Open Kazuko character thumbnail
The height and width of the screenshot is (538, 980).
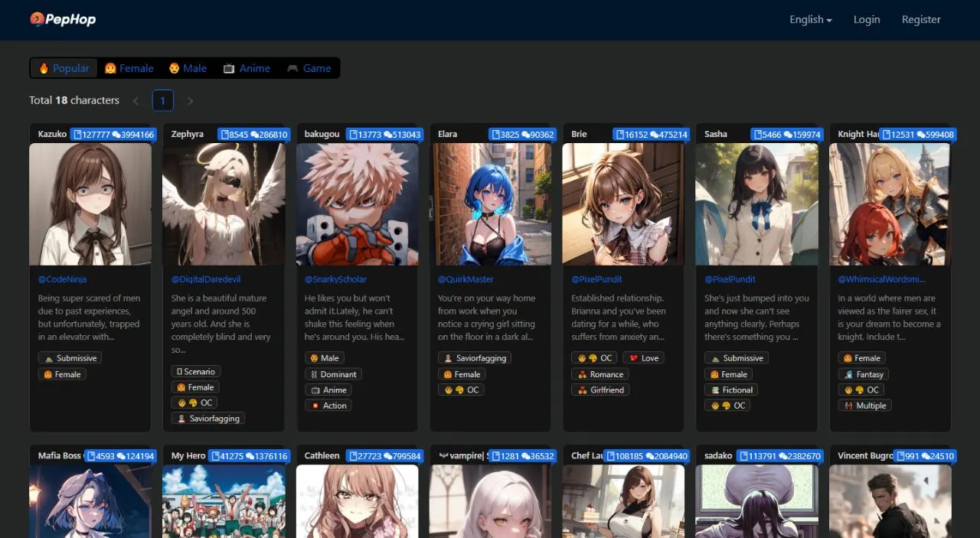point(90,204)
